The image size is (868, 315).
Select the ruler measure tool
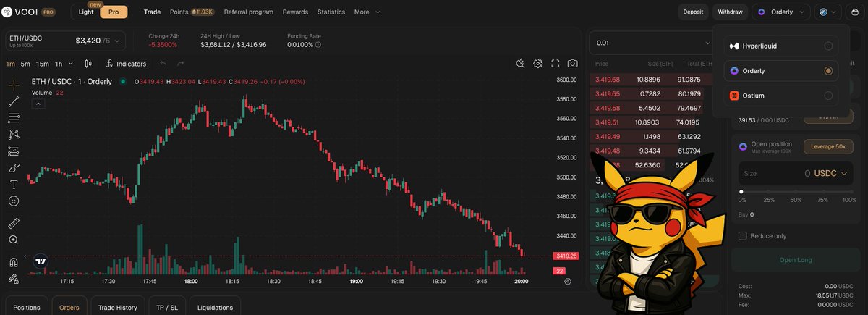point(14,223)
